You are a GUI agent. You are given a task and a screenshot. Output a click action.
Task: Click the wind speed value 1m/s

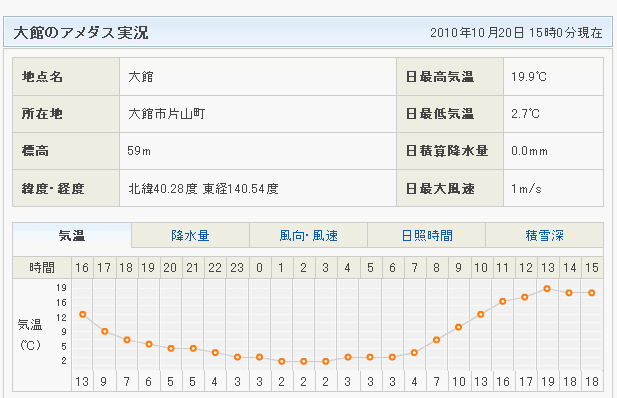pos(526,189)
